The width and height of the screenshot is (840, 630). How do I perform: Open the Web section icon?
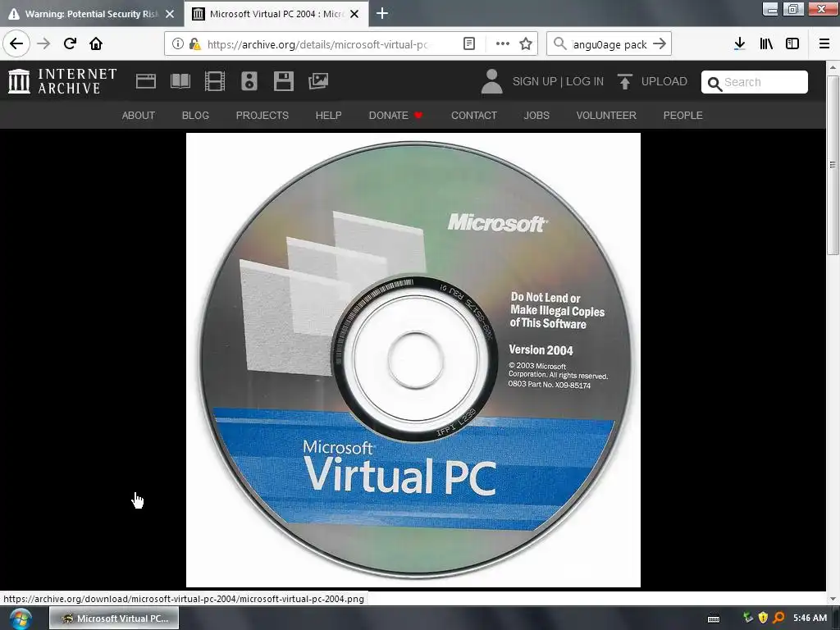point(146,81)
